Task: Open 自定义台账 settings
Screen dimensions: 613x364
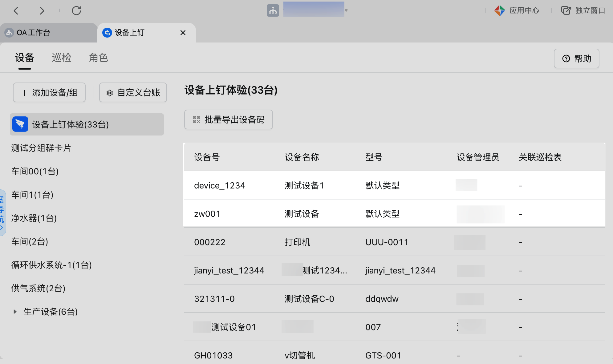Action: (133, 92)
